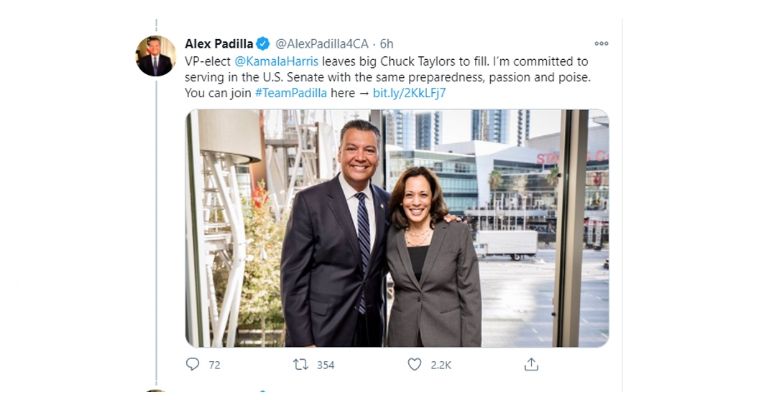Like the tweet with the heart icon
This screenshot has width=768, height=400.
coord(414,365)
